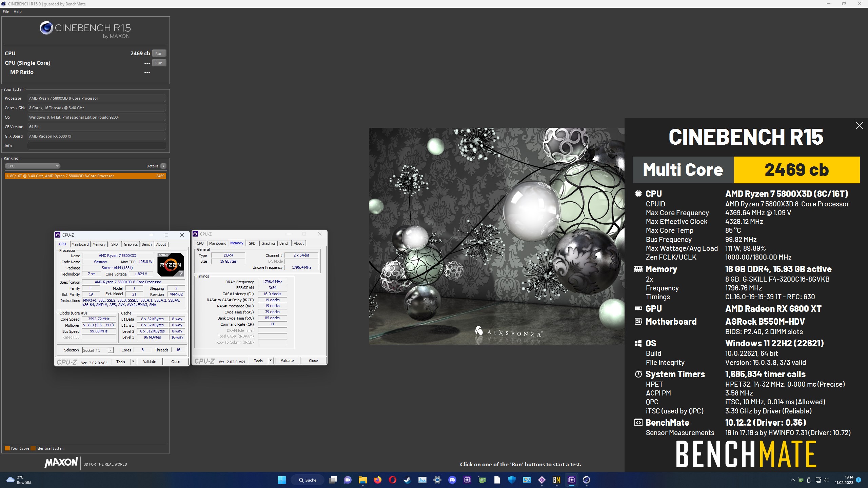This screenshot has width=868, height=488.
Task: Open the Teams Chat taskbar icon
Action: pyautogui.click(x=348, y=480)
